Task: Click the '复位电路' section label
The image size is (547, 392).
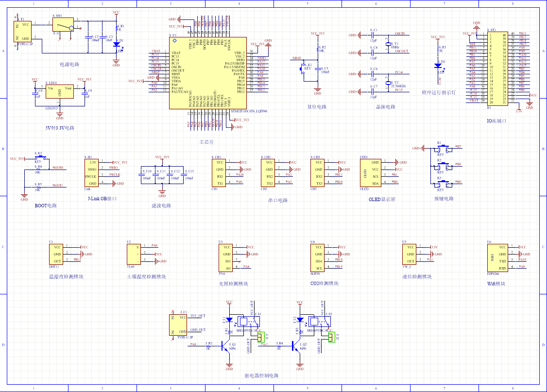Action: 317,107
